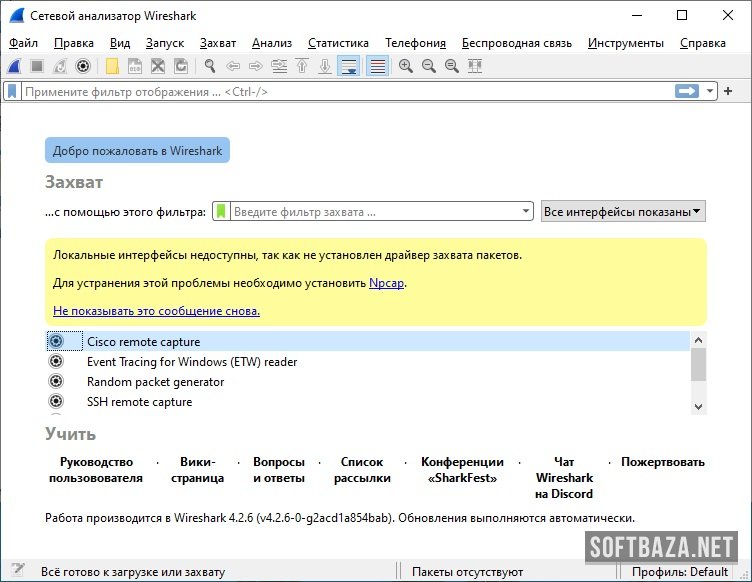Click the blue shark fin start capture icon
Viewport: 752px width, 582px height.
pos(14,66)
